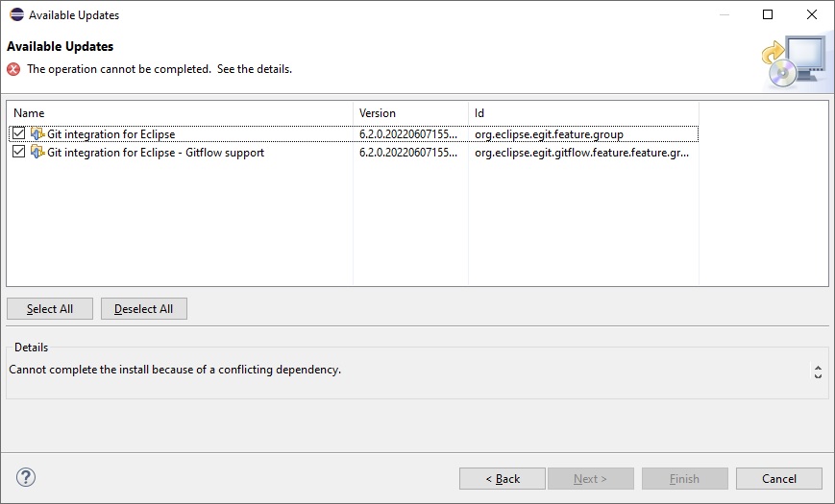Uncheck the Git integration for Eclipse checkbox
Screen dimensions: 835x504
(x=18, y=133)
